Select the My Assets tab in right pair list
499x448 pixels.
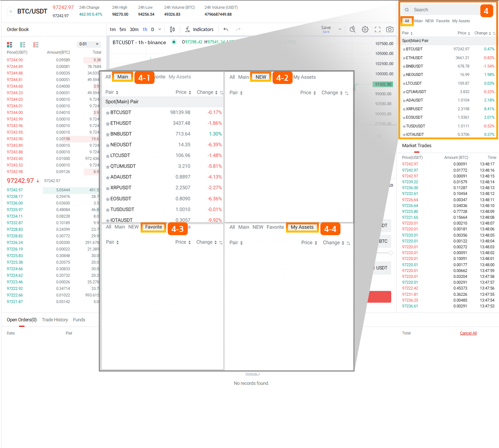click(x=461, y=21)
